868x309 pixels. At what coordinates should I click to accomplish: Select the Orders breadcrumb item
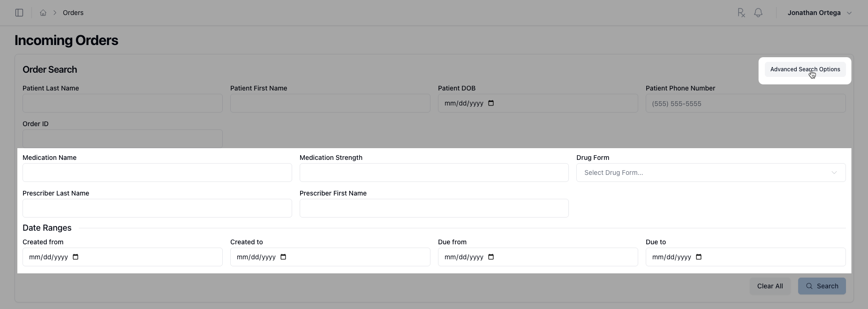click(73, 13)
